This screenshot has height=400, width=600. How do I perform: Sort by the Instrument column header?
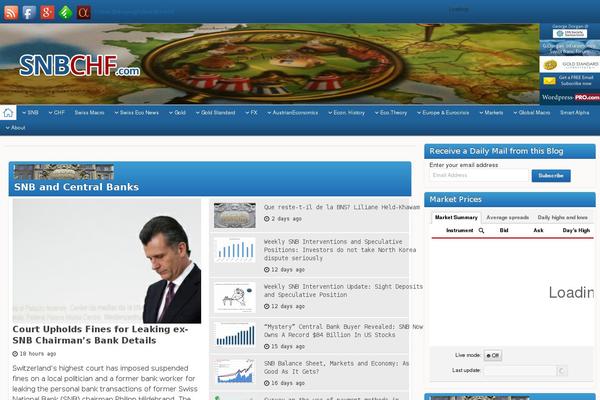pyautogui.click(x=460, y=230)
